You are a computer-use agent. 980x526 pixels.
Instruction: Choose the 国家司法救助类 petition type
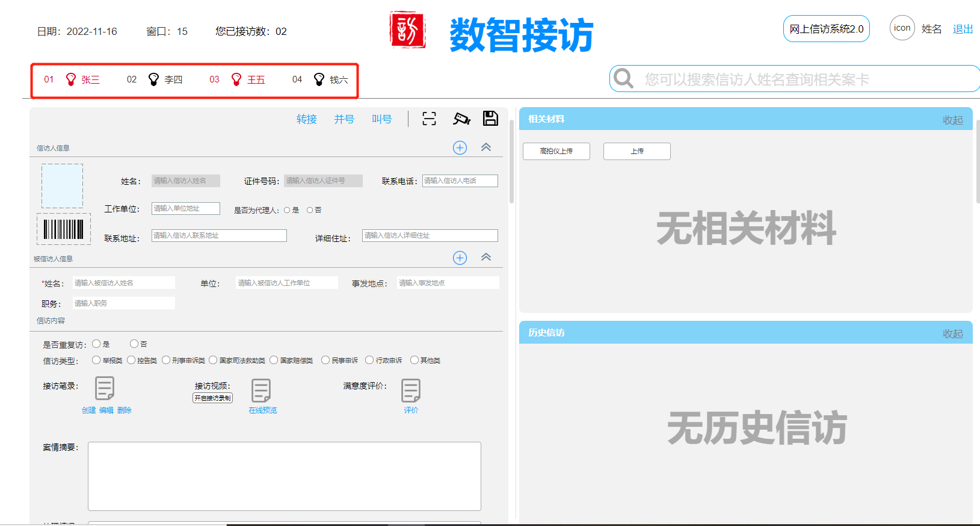click(213, 360)
